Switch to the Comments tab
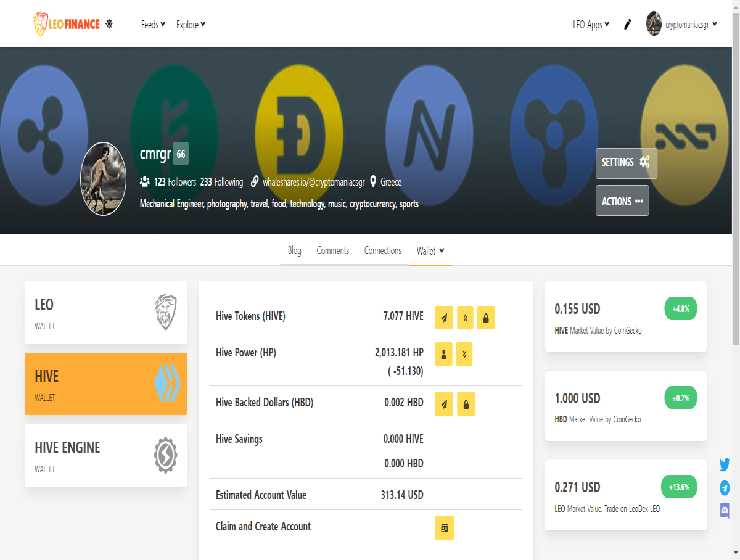Image resolution: width=740 pixels, height=560 pixels. pos(333,250)
